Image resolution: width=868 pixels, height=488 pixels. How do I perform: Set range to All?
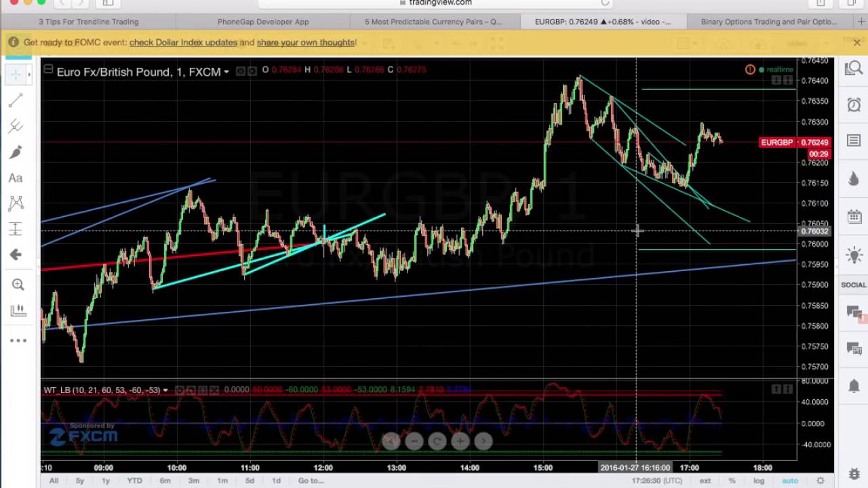[54, 481]
